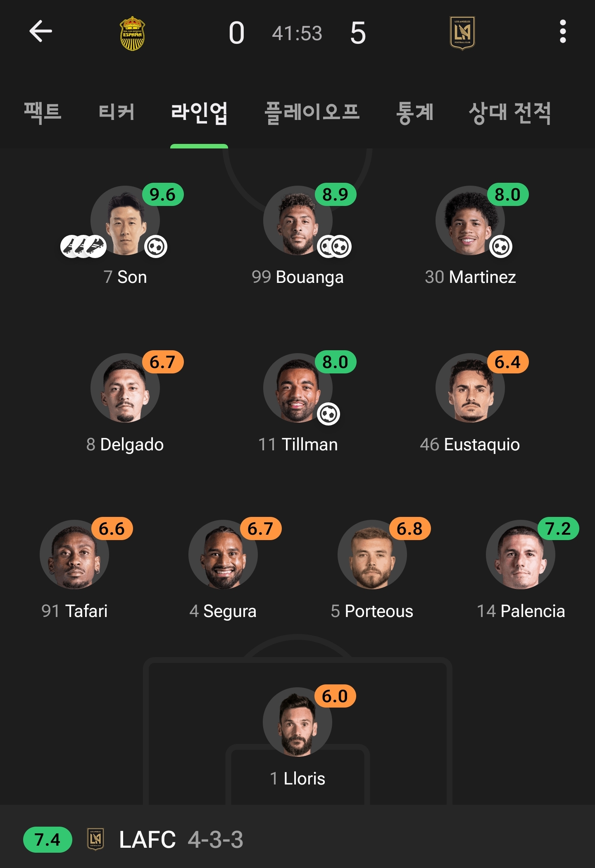The height and width of the screenshot is (868, 595).
Task: Open the 상대 전적 tab
Action: click(x=510, y=112)
